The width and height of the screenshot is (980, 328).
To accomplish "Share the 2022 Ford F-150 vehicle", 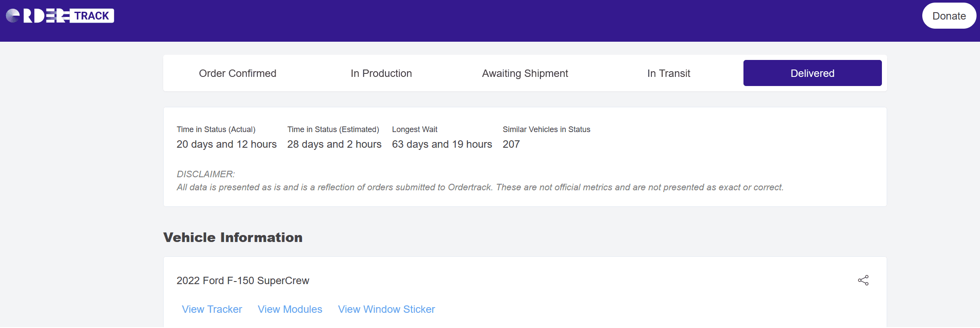I will [x=863, y=280].
